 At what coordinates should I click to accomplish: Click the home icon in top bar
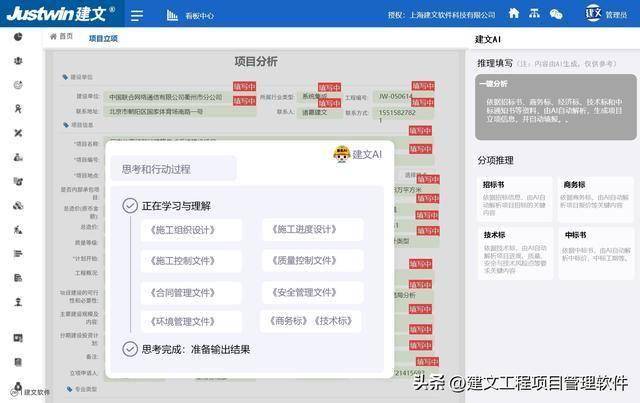point(514,14)
